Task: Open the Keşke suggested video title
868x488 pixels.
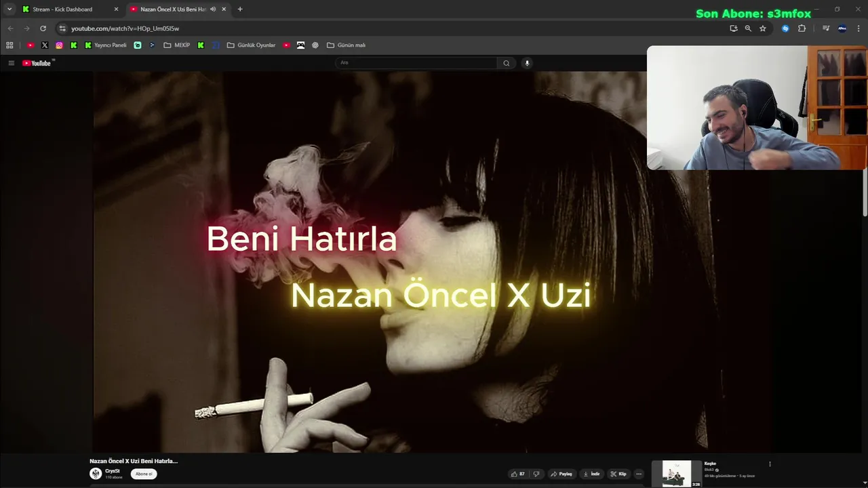Action: tap(710, 464)
